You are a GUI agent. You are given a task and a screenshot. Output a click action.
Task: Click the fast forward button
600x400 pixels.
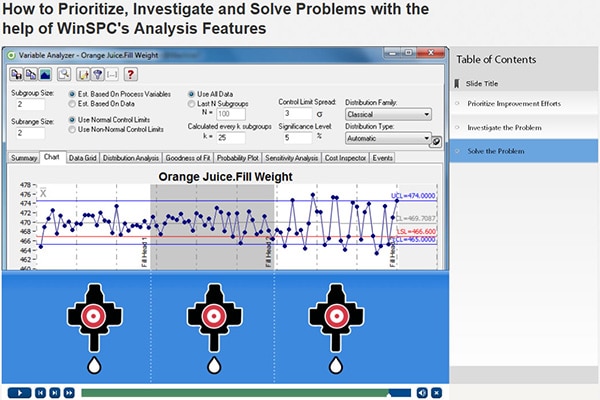pyautogui.click(x=68, y=392)
